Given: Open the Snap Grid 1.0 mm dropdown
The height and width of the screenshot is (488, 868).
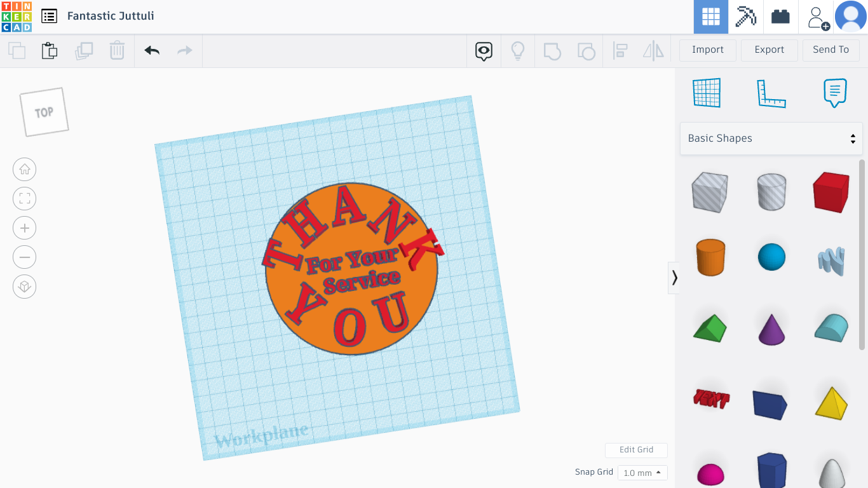Looking at the screenshot, I should pyautogui.click(x=642, y=473).
